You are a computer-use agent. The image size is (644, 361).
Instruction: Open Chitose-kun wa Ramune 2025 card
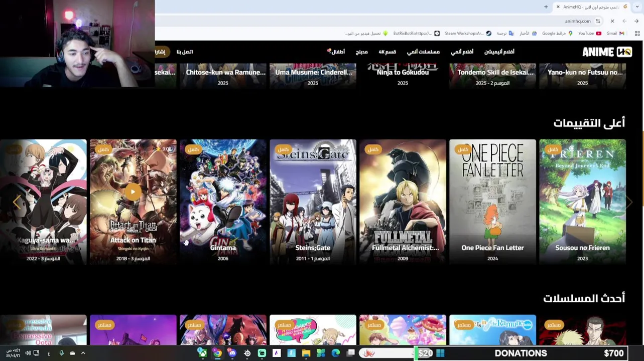223,76
